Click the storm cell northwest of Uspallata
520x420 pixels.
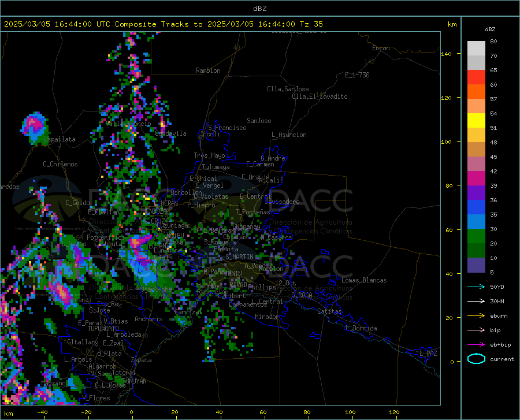[35, 128]
